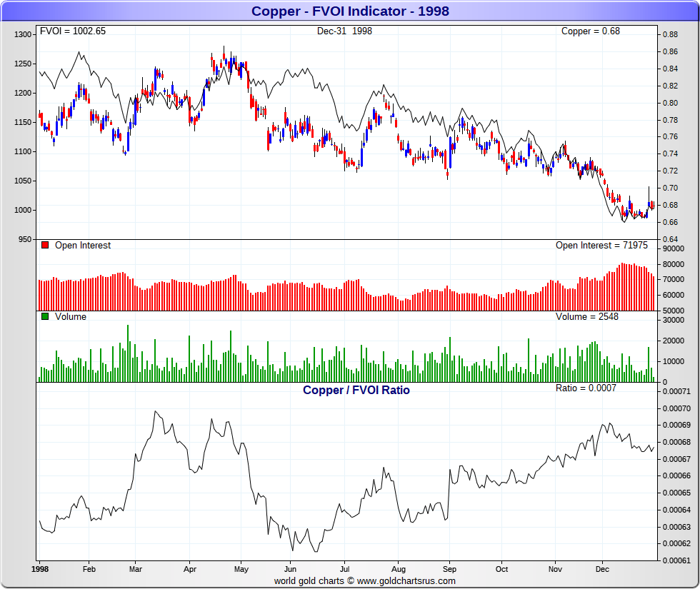Viewport: 700px width, 589px height.
Task: Click the 0.00071 tick on the ratio axis
Action: click(x=676, y=391)
